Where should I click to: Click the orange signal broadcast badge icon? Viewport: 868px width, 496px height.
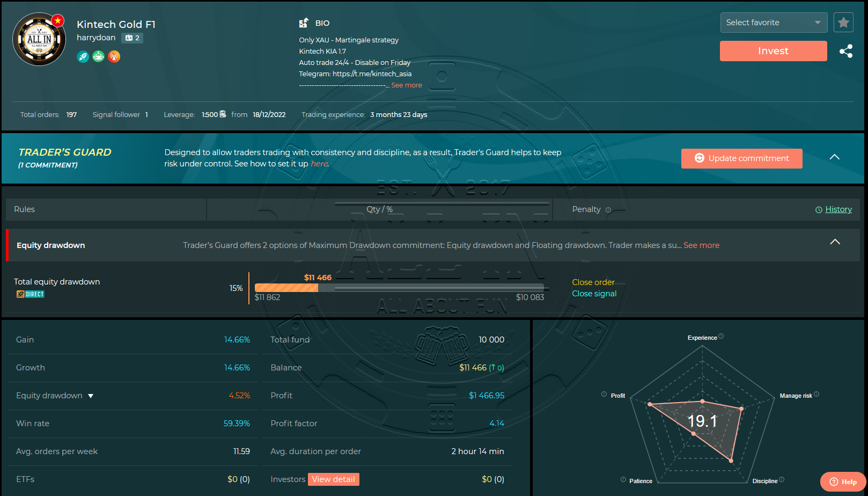(114, 56)
